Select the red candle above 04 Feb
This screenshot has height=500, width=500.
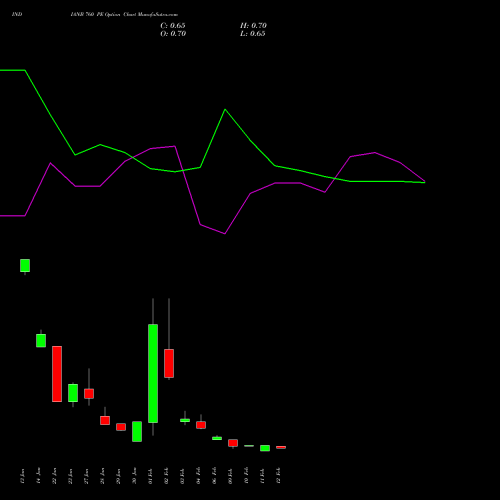click(201, 425)
